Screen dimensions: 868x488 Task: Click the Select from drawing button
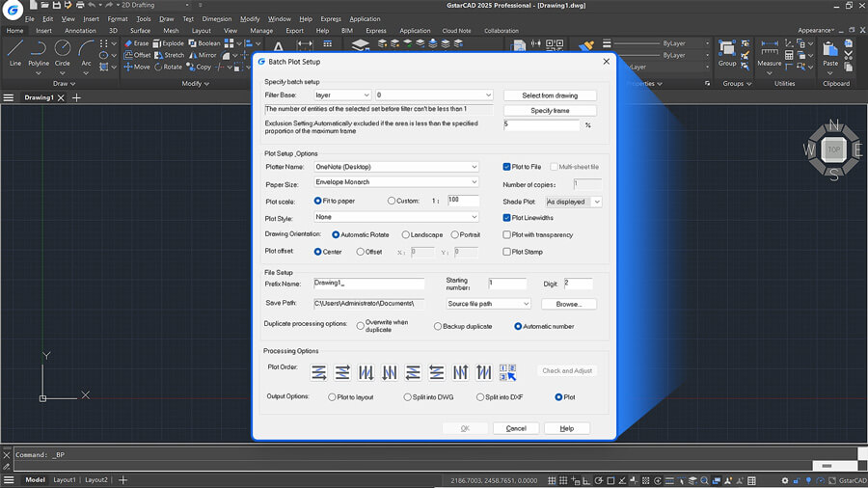(550, 95)
